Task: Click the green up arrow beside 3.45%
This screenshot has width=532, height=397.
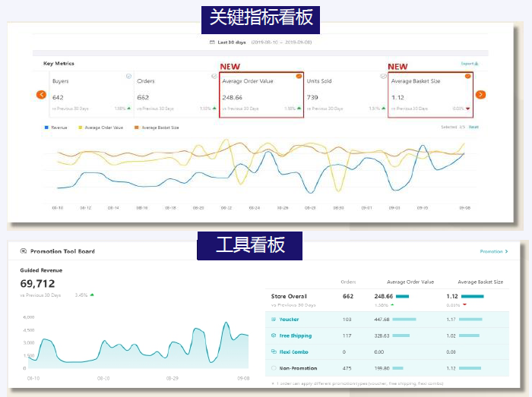Action: coord(92,295)
